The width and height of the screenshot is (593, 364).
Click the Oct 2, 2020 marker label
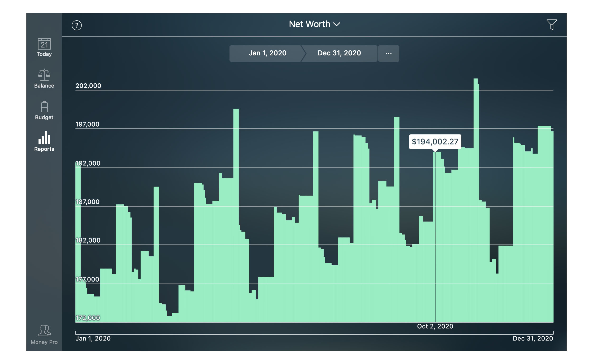coord(435,326)
